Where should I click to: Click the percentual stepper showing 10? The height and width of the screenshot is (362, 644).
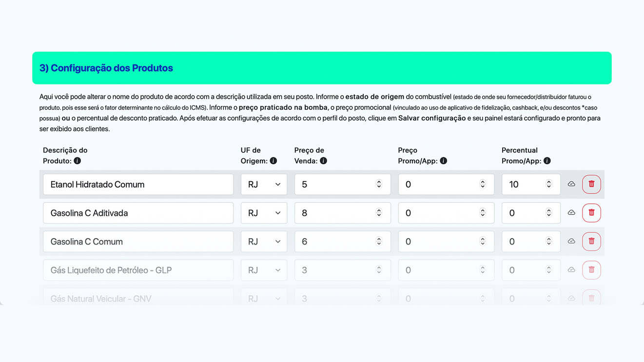549,184
